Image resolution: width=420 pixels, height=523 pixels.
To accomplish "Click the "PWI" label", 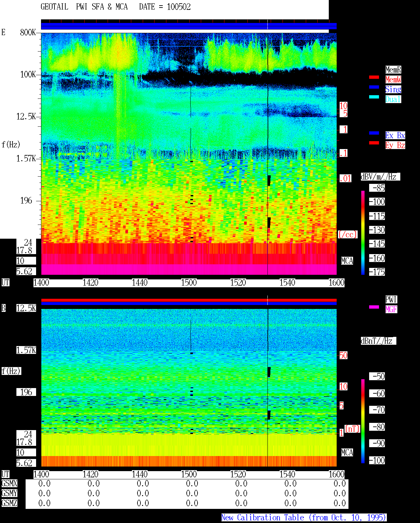I will [x=391, y=299].
